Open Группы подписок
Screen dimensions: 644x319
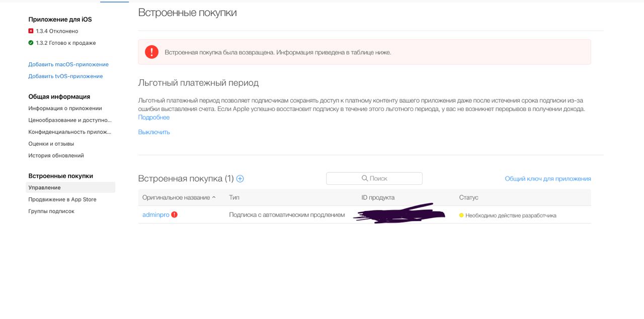tap(51, 211)
